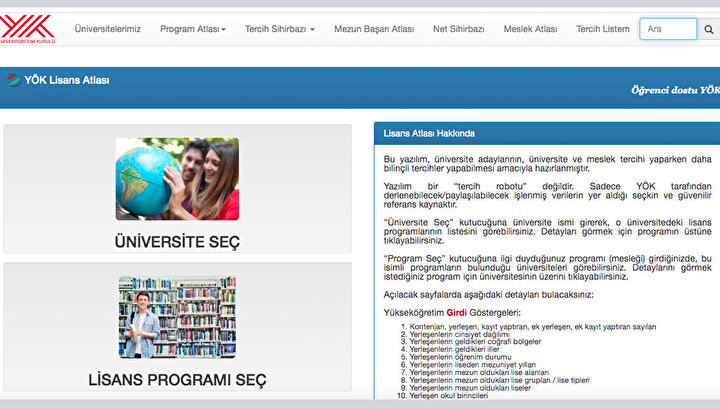Image resolution: width=720 pixels, height=409 pixels.
Task: Open the Mezun Başarı Atlası page
Action: (374, 29)
